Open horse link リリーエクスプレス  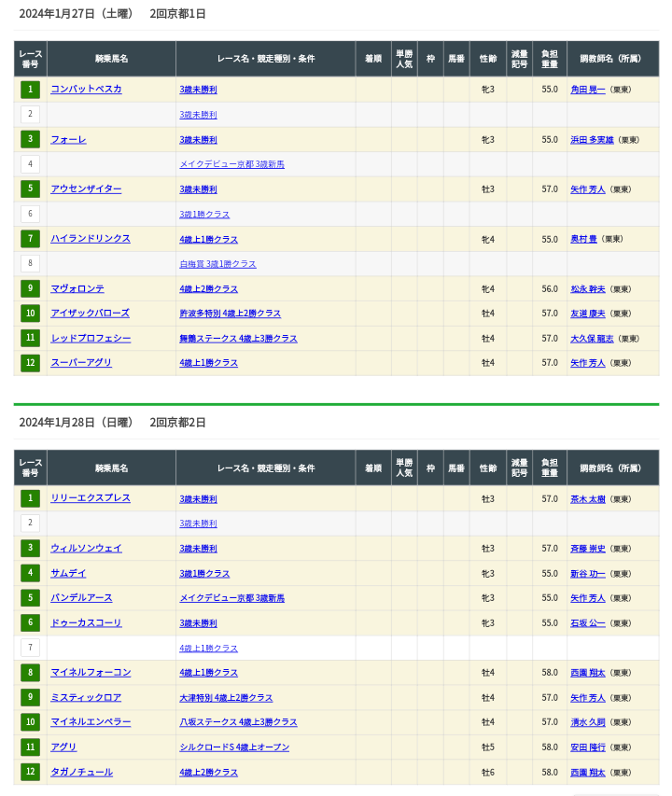pos(91,498)
